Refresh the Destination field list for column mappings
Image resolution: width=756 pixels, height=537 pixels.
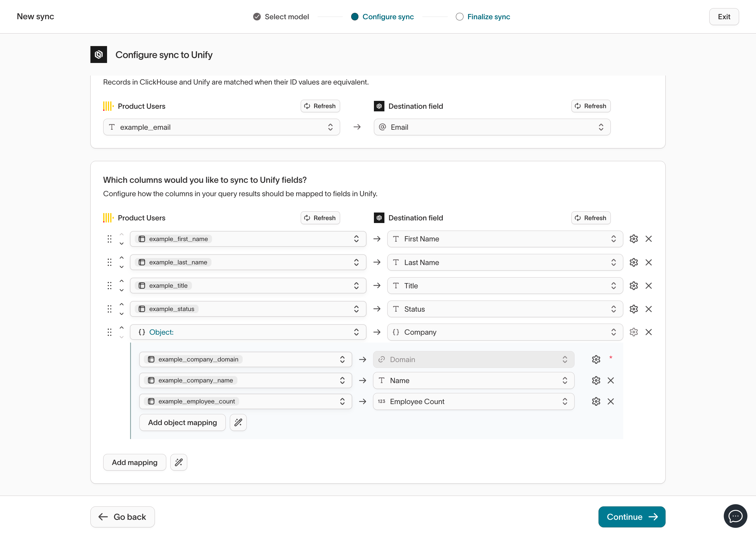590,218
